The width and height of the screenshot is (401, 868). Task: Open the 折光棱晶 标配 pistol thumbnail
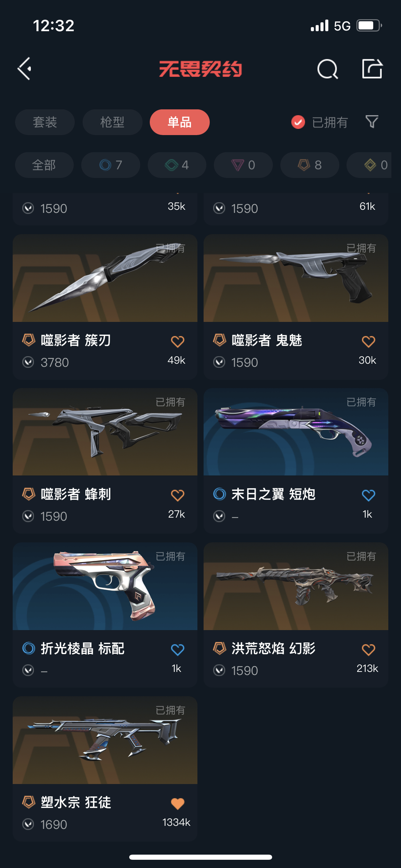105,586
